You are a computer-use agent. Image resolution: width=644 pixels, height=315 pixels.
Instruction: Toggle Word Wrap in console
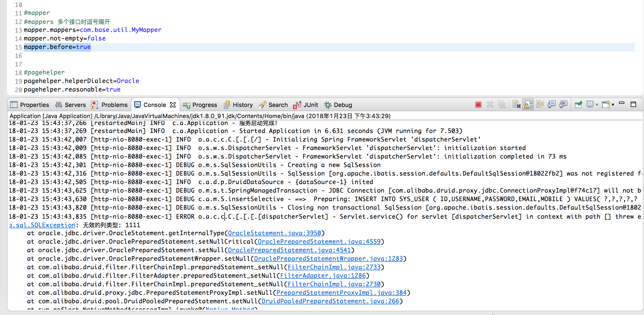tap(540, 105)
